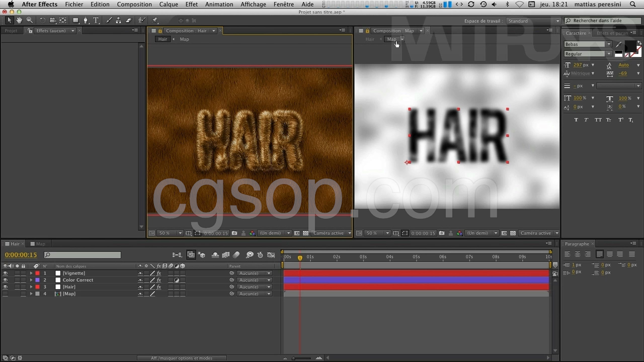The height and width of the screenshot is (362, 644).
Task: Expand the Hair layer properties
Action: coord(31,287)
